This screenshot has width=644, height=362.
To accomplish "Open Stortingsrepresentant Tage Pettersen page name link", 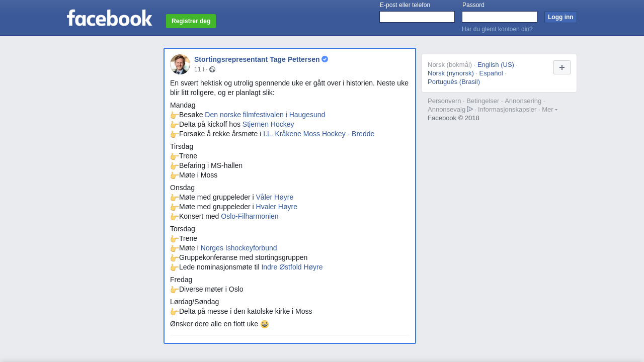I will [257, 59].
